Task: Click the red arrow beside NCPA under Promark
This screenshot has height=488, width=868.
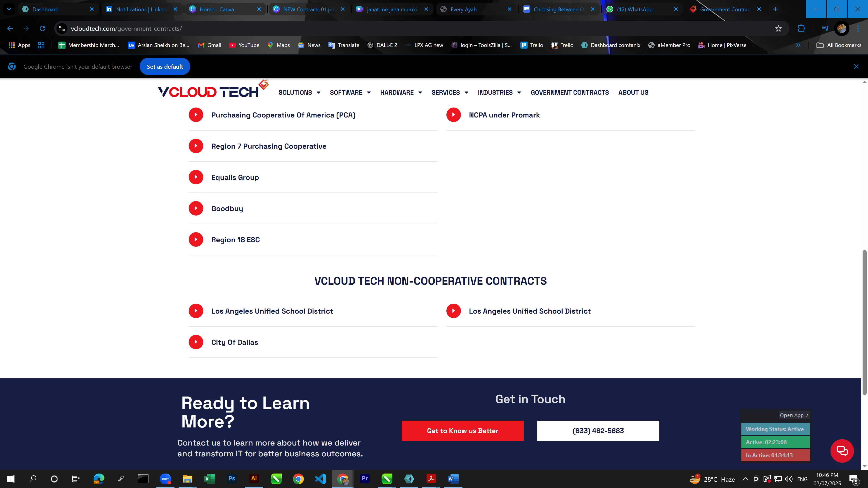Action: [x=453, y=115]
